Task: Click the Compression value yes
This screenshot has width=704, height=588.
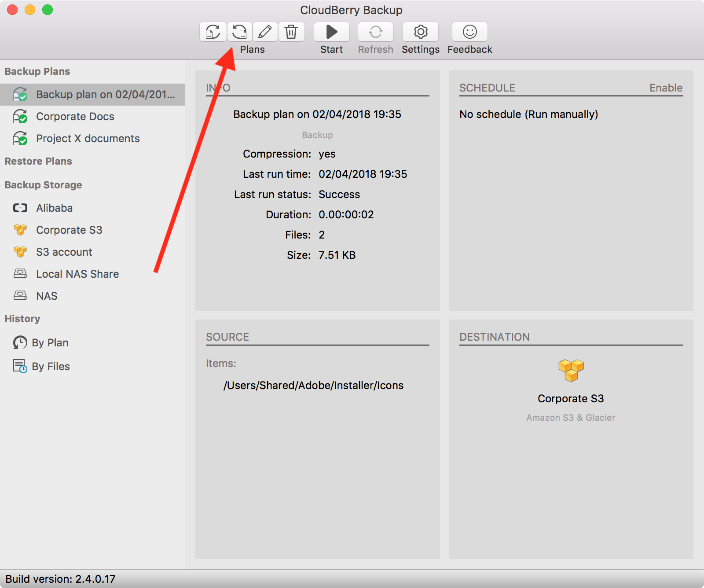Action: (327, 154)
